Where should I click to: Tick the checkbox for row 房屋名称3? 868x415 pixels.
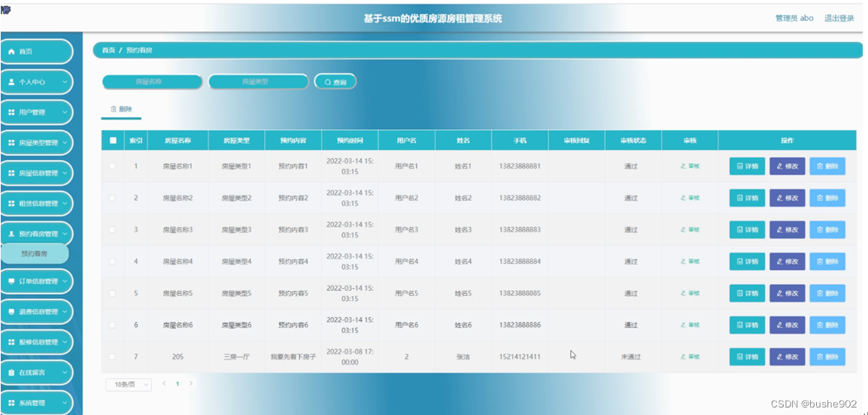tap(113, 229)
